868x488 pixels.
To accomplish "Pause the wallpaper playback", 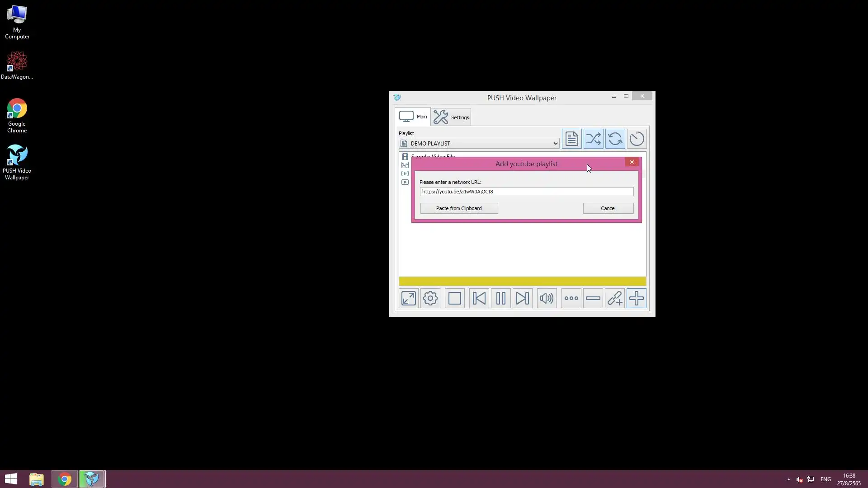I will pos(500,298).
